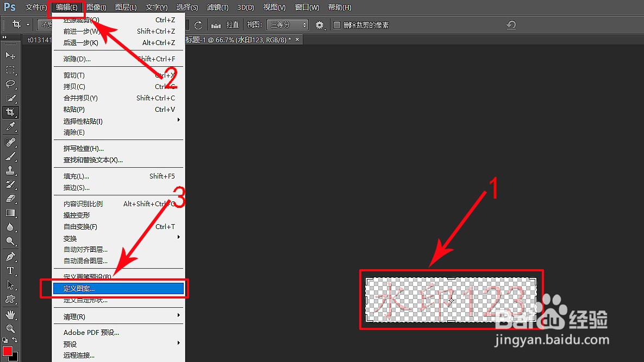The width and height of the screenshot is (644, 362).
Task: Choose Check Spelling menu entry
Action: point(118,148)
